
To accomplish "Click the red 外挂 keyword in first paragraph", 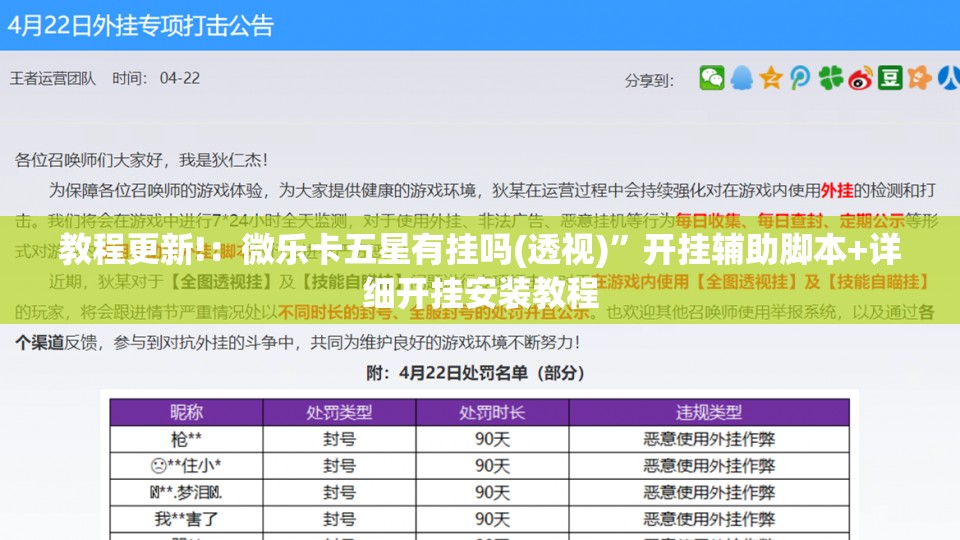I will point(836,191).
